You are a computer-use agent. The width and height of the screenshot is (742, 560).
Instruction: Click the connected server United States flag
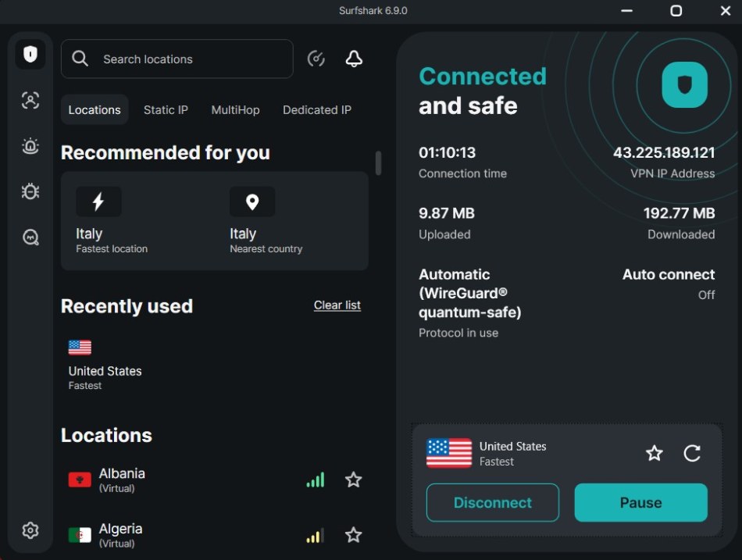448,453
